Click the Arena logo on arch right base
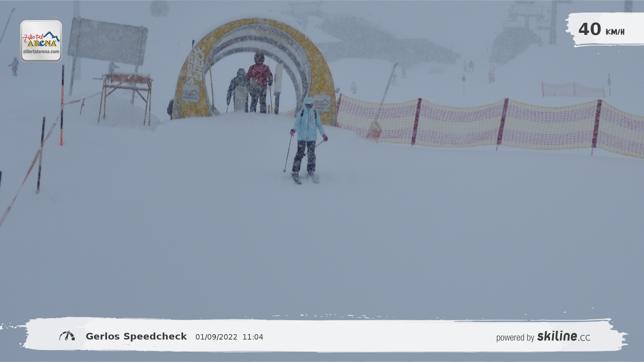644x362 pixels. point(323,103)
